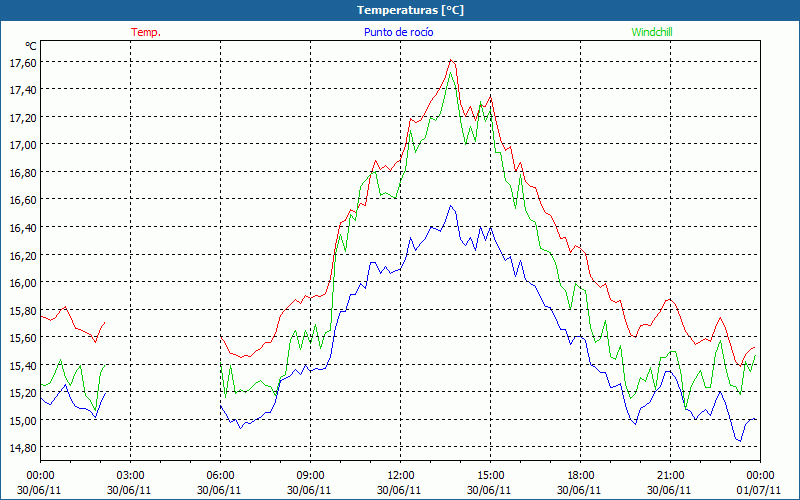Click the 01/07/11 date label
Viewport: 800px width, 500px height.
(759, 490)
